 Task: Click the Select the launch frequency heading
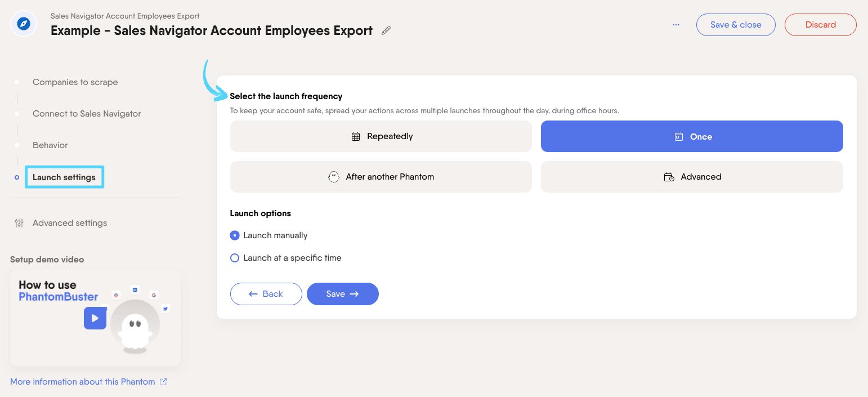tap(286, 96)
